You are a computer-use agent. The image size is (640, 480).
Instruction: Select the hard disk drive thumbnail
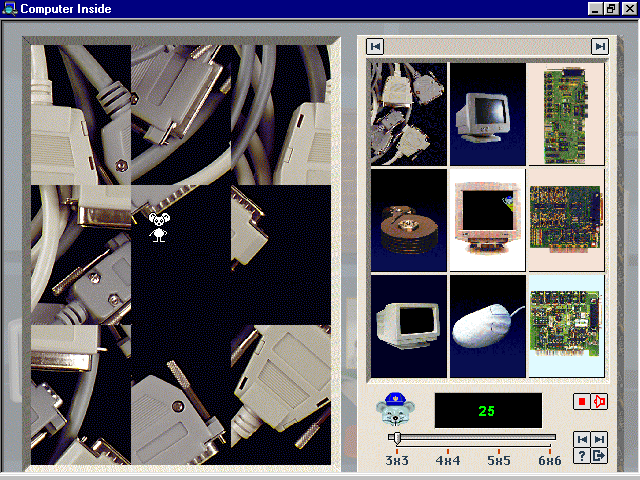point(409,219)
